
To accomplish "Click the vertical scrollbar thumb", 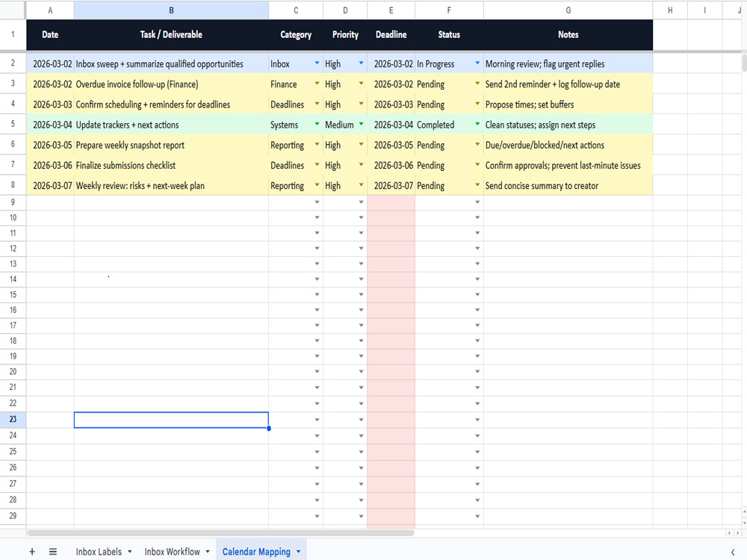I will coord(744,63).
